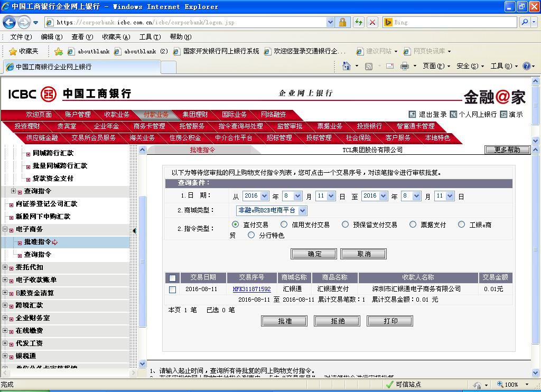
Task: Select 分行特色 radio button
Action: pos(251,235)
